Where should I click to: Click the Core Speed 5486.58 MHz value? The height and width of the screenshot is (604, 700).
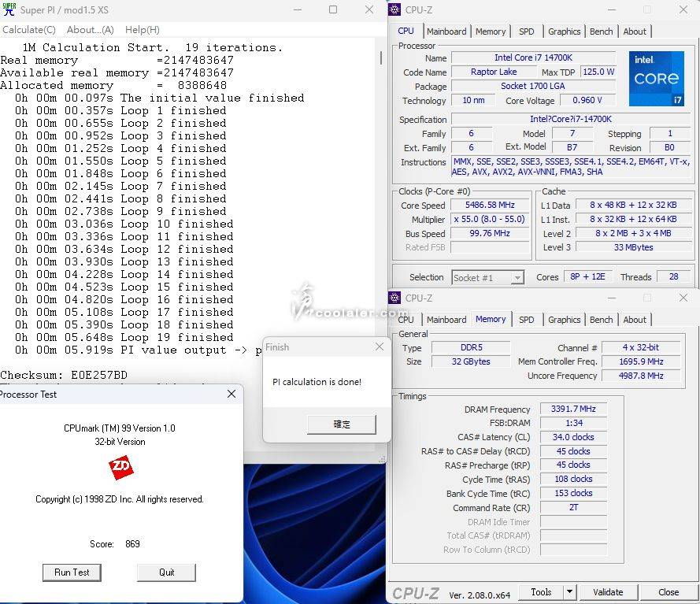(x=490, y=205)
